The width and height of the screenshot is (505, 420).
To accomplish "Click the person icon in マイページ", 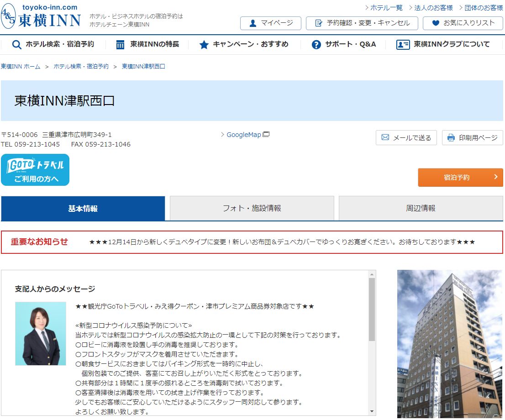I will point(253,23).
